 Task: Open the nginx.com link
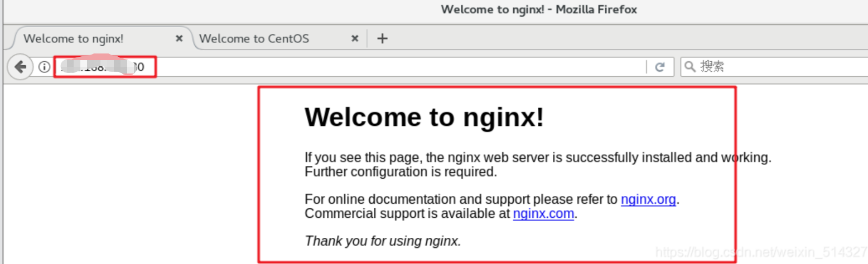tap(543, 214)
